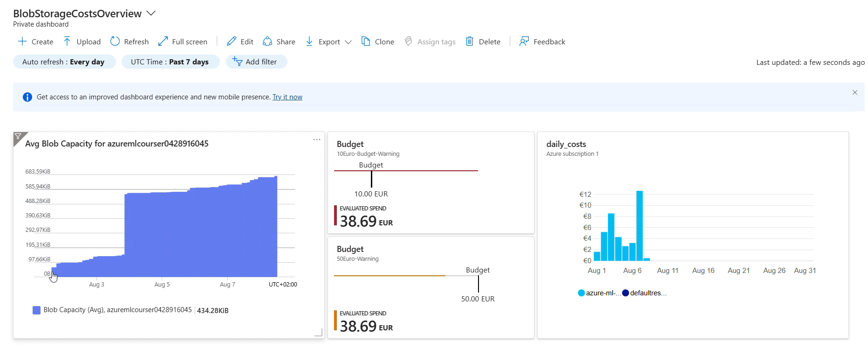Click the 434.28KiB legend value
868x349 pixels.
coord(213,311)
